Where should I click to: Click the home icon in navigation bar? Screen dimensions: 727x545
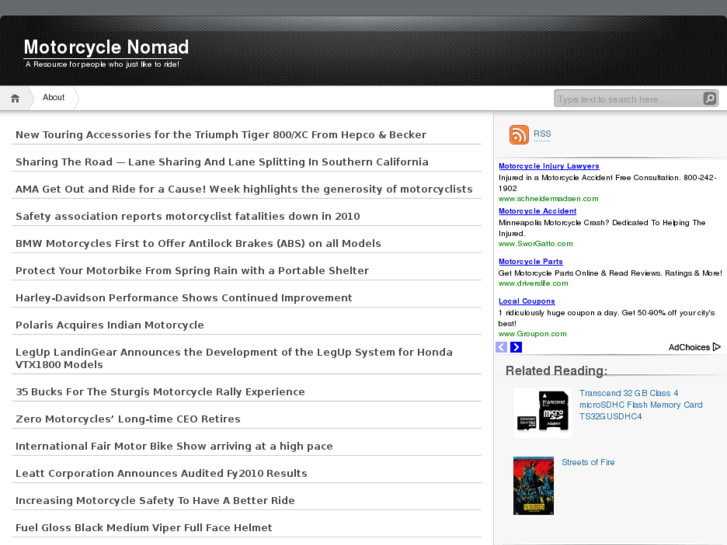[15, 98]
